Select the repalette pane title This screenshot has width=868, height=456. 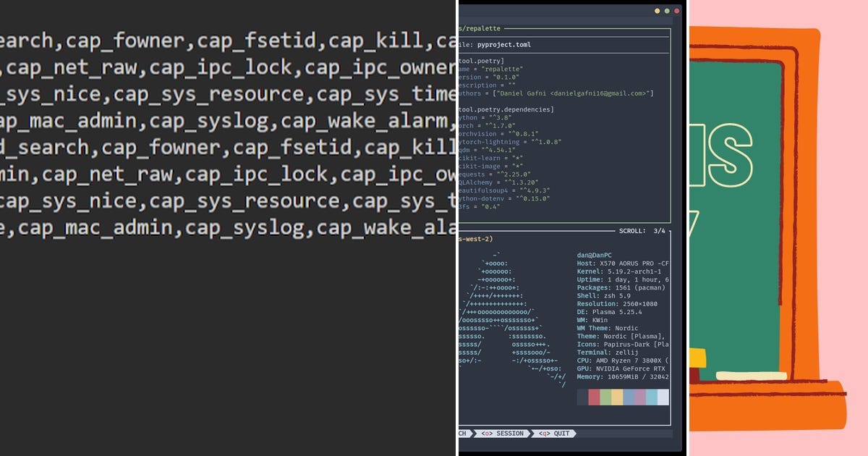point(482,28)
